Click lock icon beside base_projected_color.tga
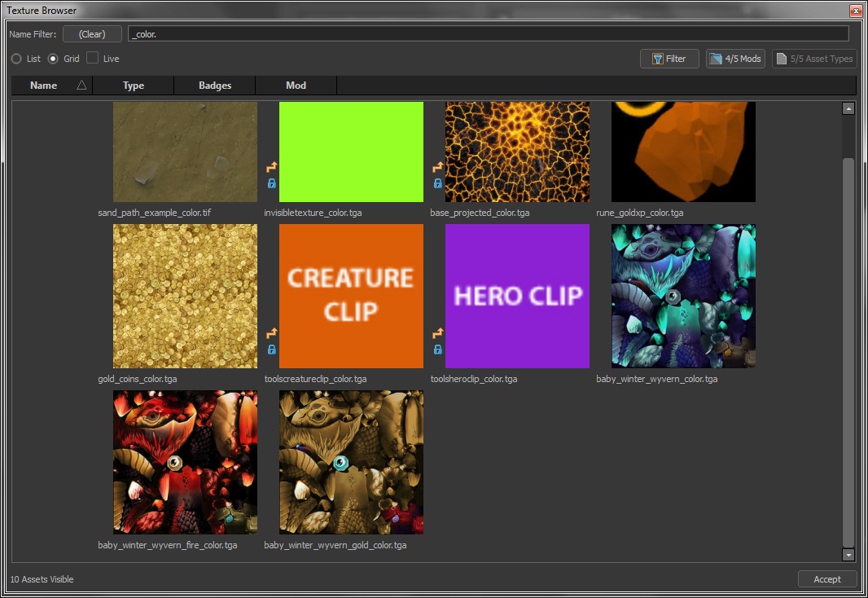868x598 pixels. 438,183
